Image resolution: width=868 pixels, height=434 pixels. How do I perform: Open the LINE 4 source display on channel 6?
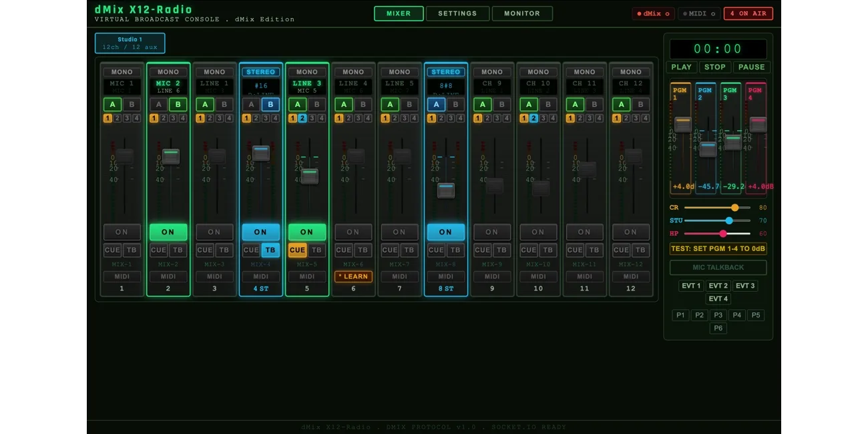pyautogui.click(x=353, y=87)
